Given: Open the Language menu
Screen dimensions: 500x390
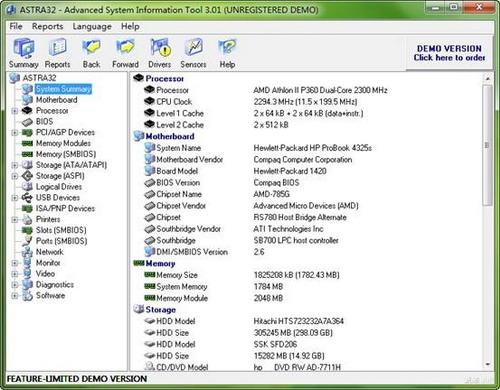Looking at the screenshot, I should click(92, 26).
